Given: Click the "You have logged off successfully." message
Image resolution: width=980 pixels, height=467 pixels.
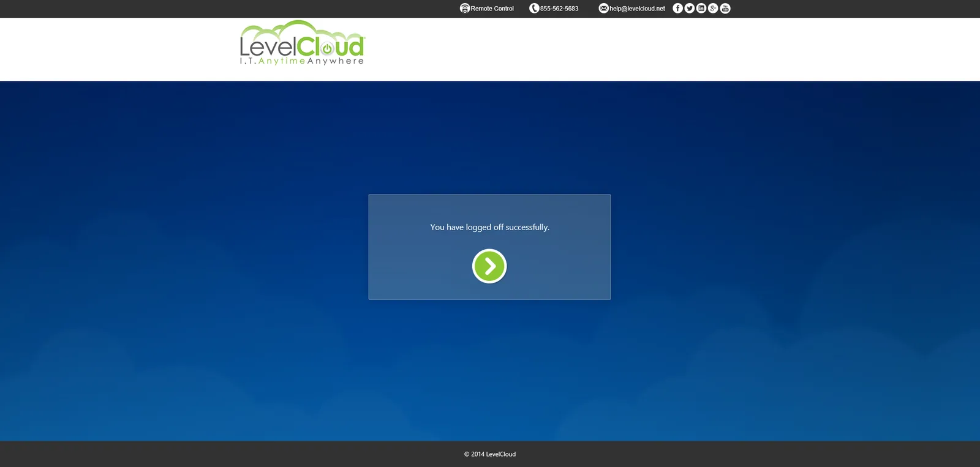Looking at the screenshot, I should pyautogui.click(x=490, y=227).
